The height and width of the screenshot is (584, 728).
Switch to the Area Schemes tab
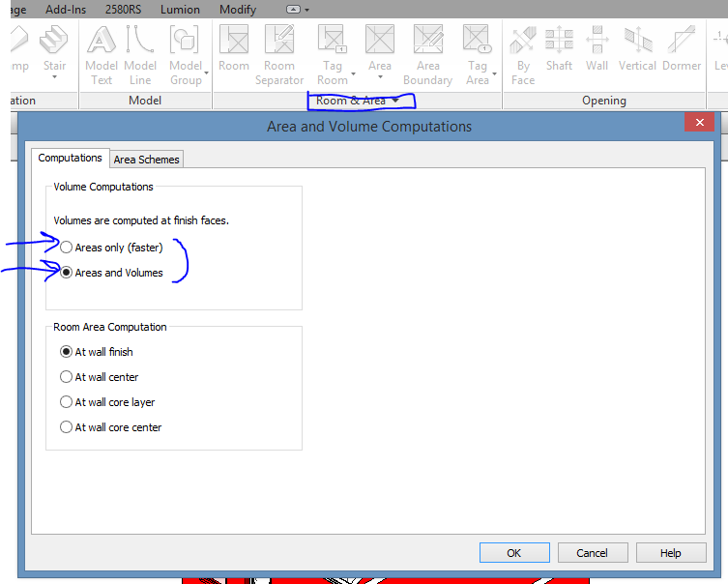tap(146, 160)
